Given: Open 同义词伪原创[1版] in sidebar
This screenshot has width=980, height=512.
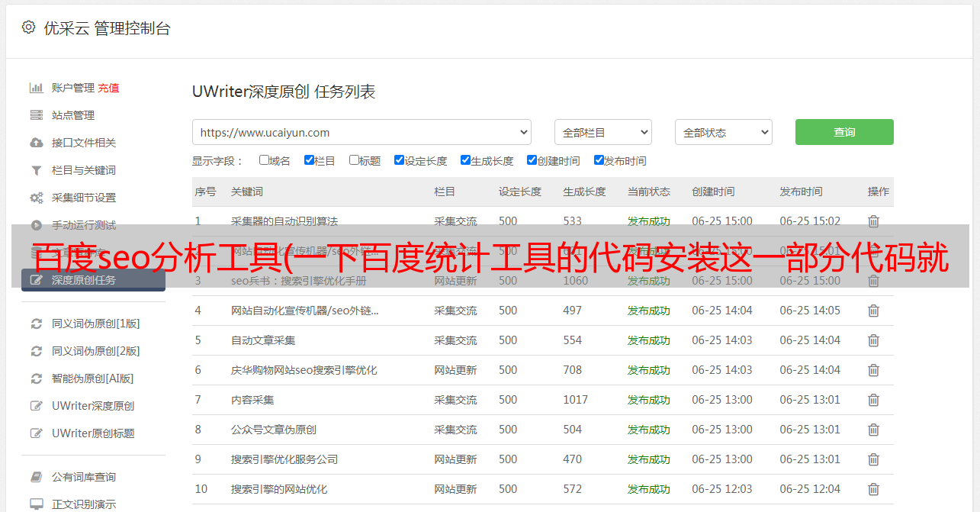Looking at the screenshot, I should (95, 324).
